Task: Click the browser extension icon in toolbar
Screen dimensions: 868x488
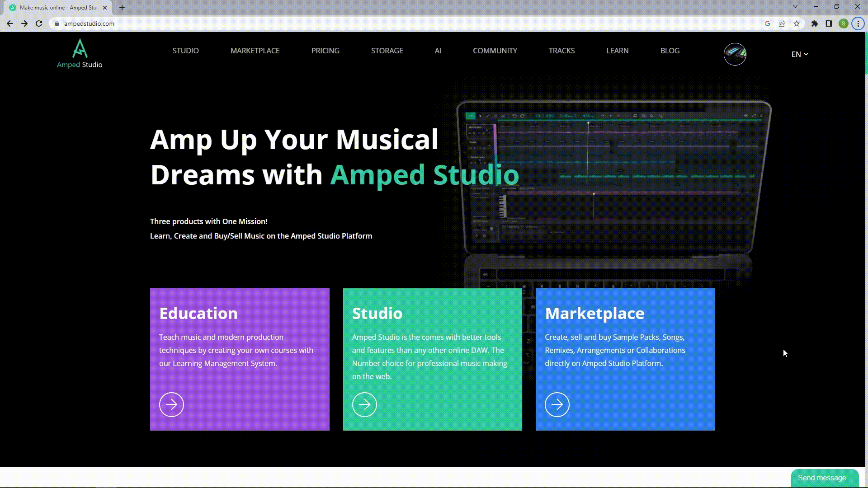Action: pyautogui.click(x=814, y=23)
